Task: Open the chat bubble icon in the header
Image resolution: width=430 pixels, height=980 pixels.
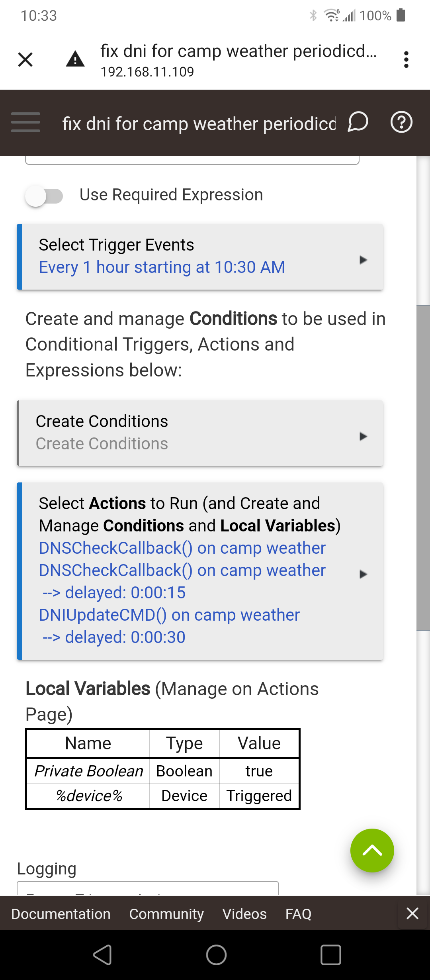Action: (x=358, y=122)
